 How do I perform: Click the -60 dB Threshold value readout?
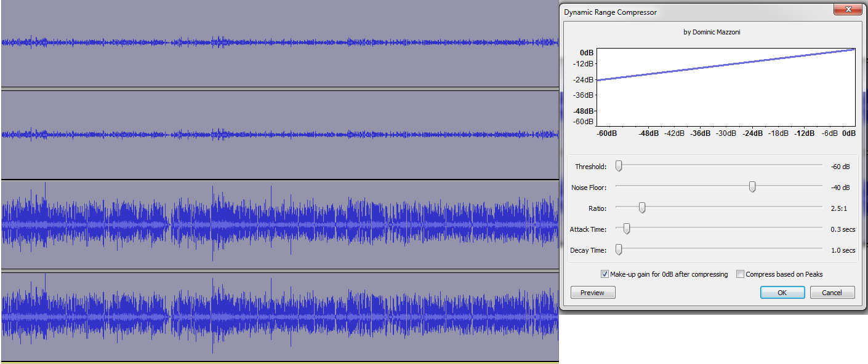[839, 166]
